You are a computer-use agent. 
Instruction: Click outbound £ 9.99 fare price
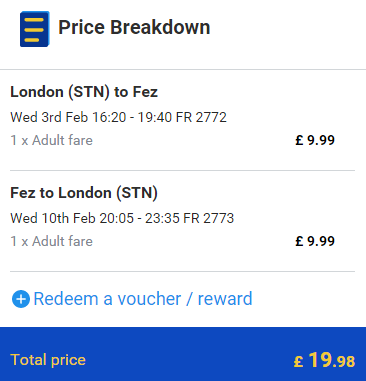[315, 140]
